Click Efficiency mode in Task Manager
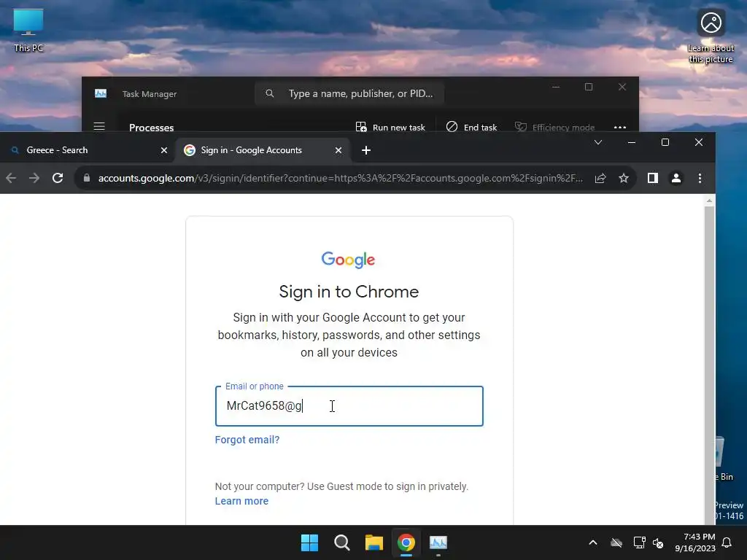The height and width of the screenshot is (560, 747). (554, 127)
